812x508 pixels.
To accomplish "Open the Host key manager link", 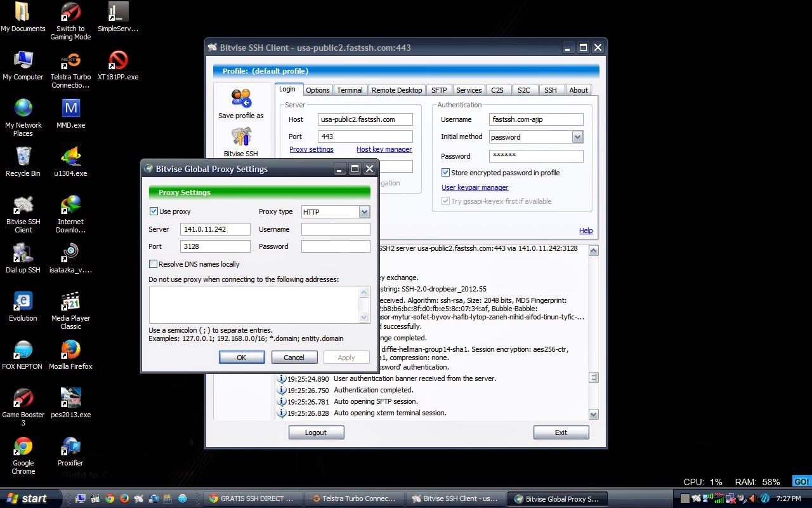I will 384,150.
